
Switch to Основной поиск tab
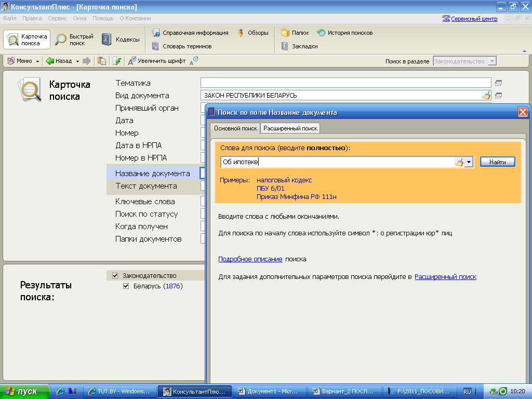point(235,129)
